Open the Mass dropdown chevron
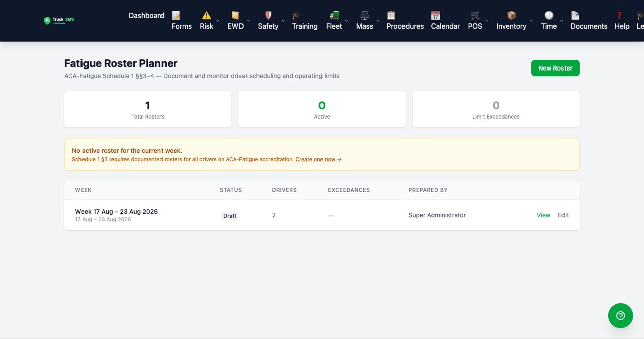Viewport: 644px width, 339px height. pyautogui.click(x=378, y=21)
